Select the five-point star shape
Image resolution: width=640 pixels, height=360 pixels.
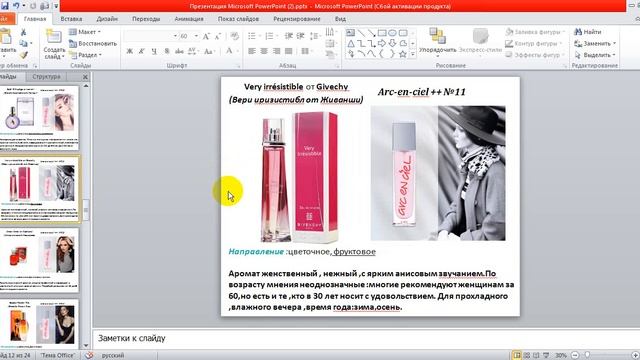(x=403, y=54)
